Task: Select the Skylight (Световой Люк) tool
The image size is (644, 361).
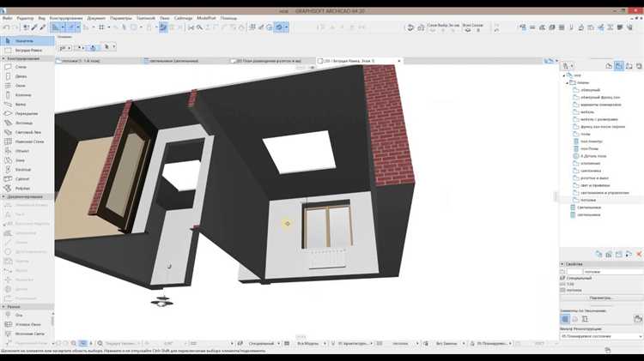Action: 27,132
